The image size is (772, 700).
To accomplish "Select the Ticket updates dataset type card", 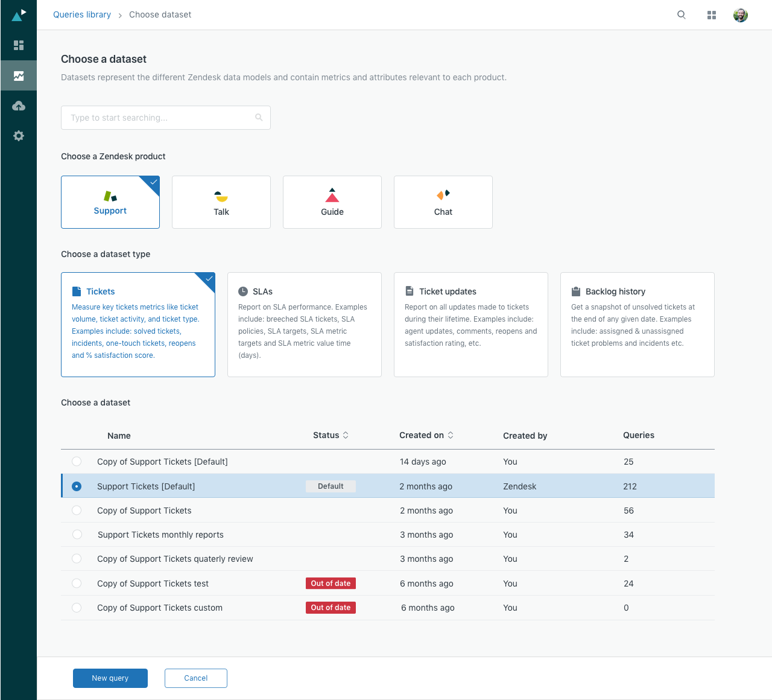I will point(471,325).
